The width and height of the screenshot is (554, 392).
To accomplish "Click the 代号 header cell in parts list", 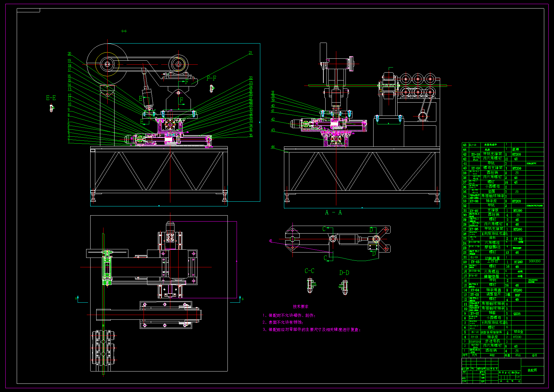I will pos(474,355).
